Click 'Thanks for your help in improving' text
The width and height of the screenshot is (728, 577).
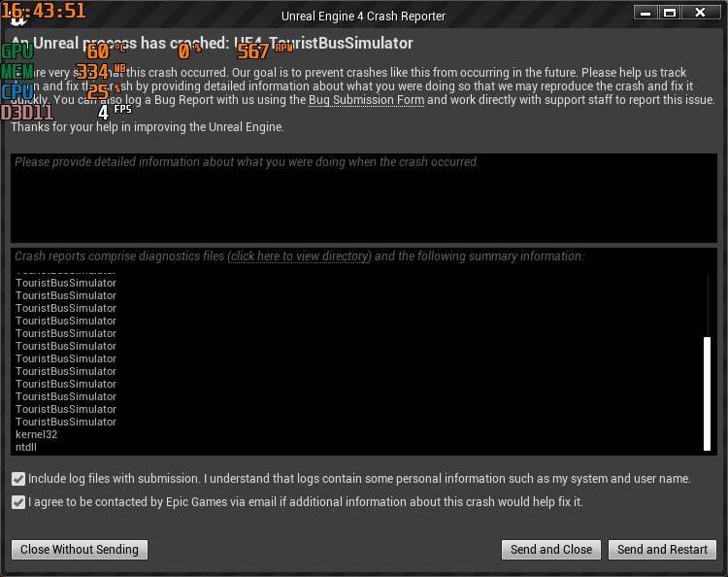pos(148,127)
